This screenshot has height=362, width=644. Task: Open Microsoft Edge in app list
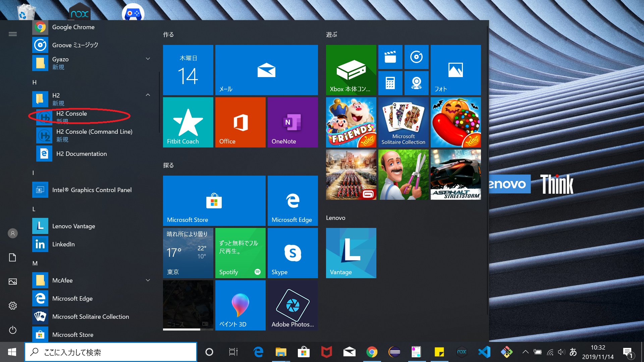91,298
